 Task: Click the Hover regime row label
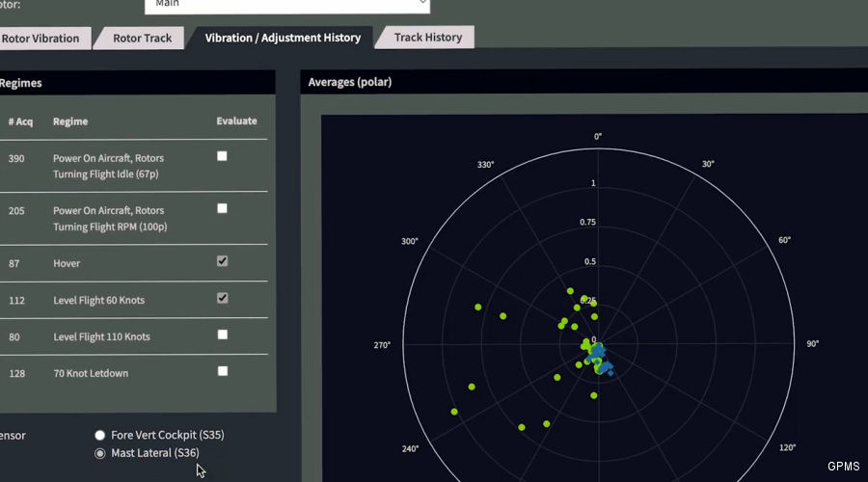click(x=67, y=263)
